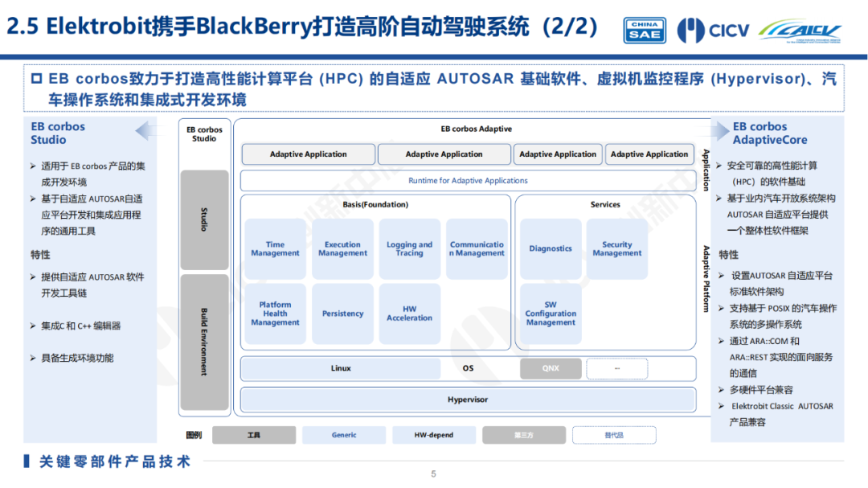Click the Diagnostics service block
Image resolution: width=868 pixels, height=488 pixels.
click(551, 249)
